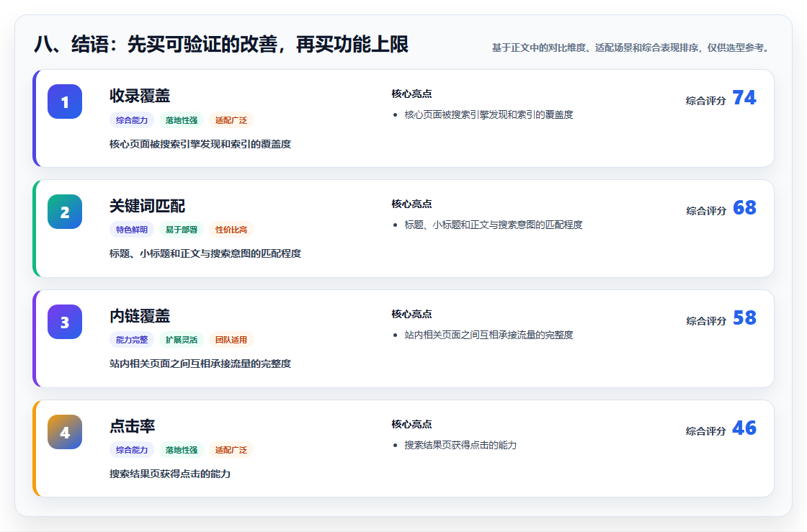Click 综合评分 label beside score 68
Image resolution: width=807 pixels, height=532 pixels.
pyautogui.click(x=705, y=211)
